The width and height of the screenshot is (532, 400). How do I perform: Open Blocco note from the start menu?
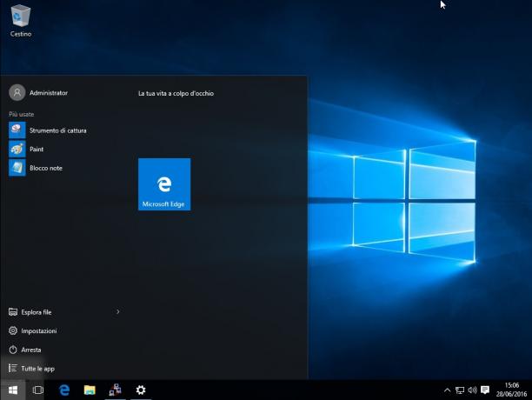tap(63, 168)
